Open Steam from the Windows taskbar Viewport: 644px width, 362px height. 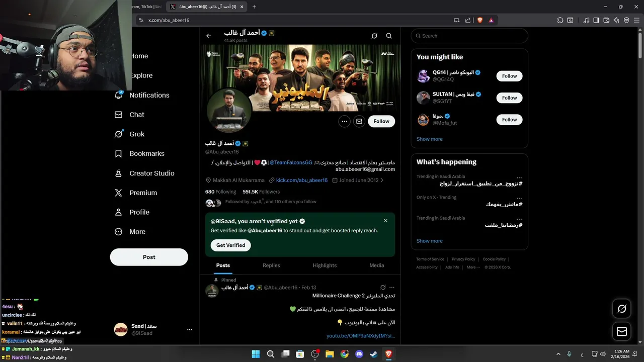coord(374,354)
